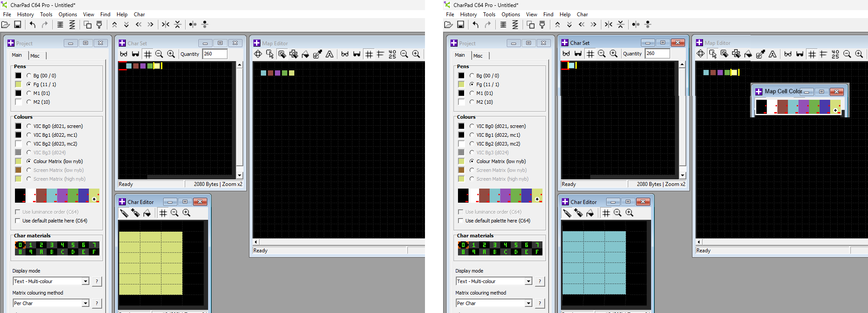Open Tools menu in right CharPad window
The image size is (868, 313).
[x=489, y=15]
